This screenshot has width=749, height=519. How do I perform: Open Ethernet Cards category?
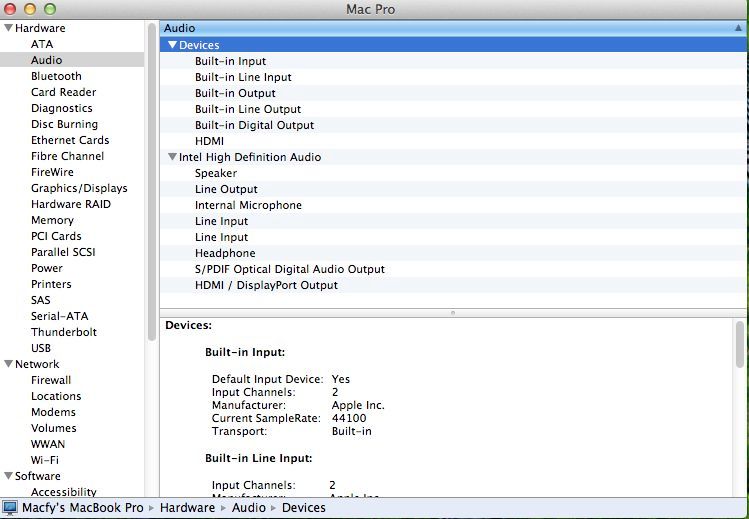[70, 140]
